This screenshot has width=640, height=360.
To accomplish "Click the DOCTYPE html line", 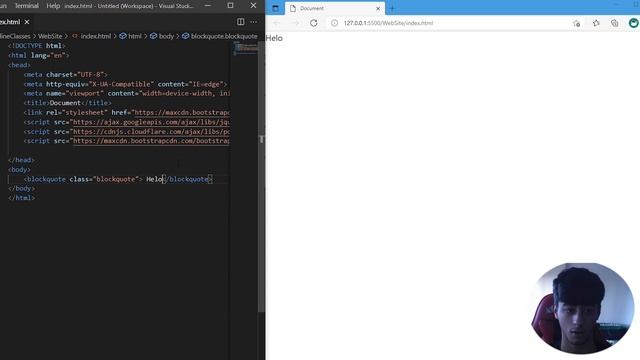I will point(36,46).
